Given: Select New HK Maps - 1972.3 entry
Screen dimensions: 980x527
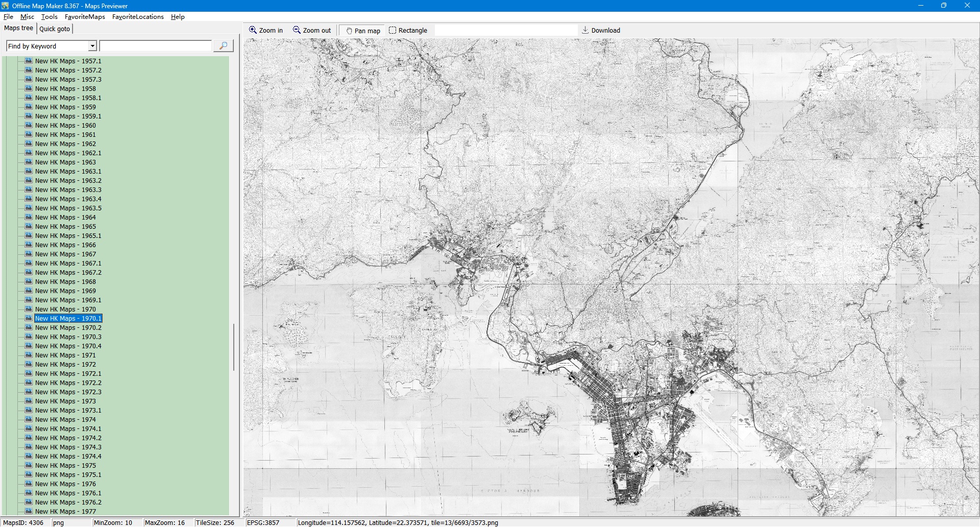Looking at the screenshot, I should 68,392.
